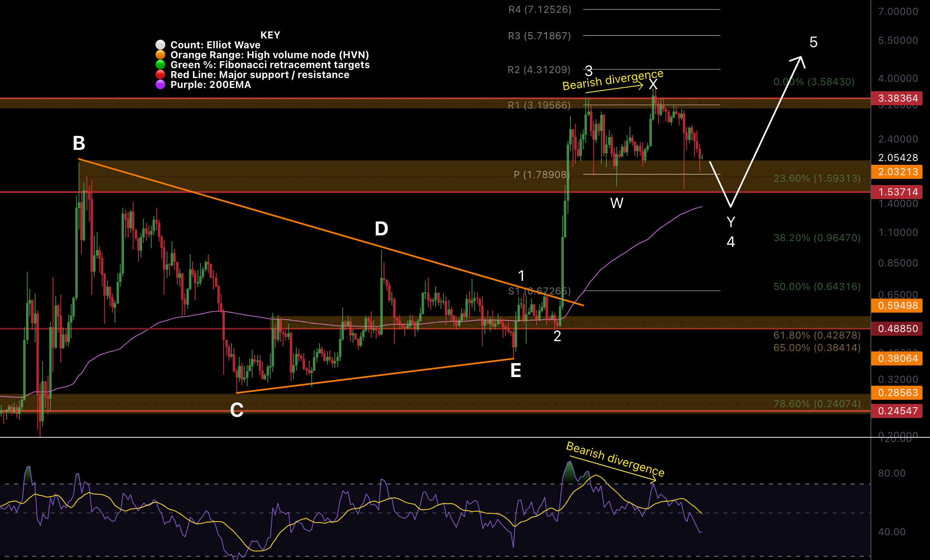Click the red Major support legend circle
Screen dimensions: 930x560
(x=160, y=74)
